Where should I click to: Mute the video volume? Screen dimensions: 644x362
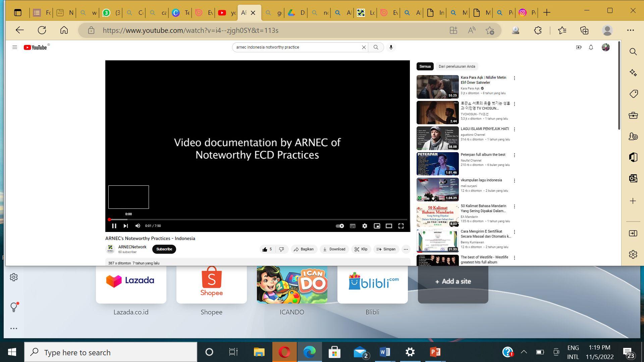point(138,226)
